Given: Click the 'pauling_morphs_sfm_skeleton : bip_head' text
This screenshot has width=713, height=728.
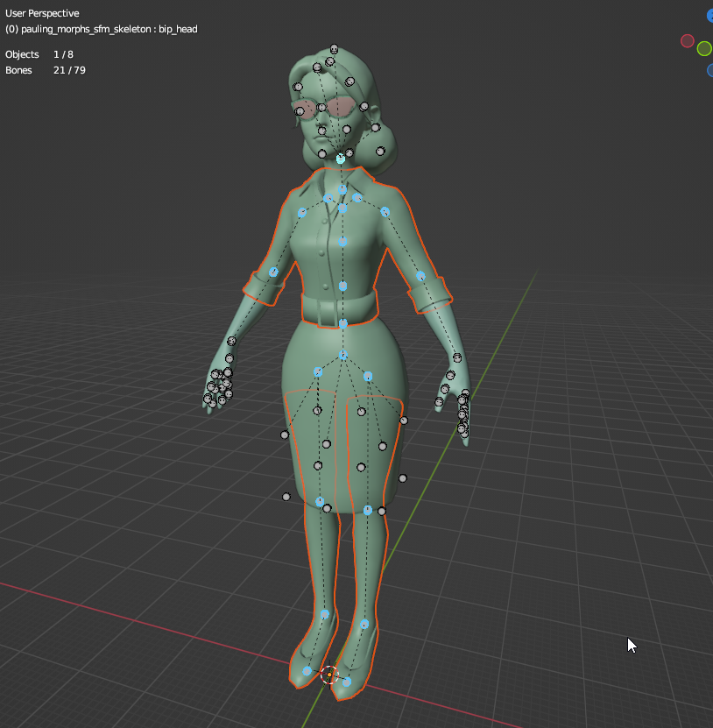Looking at the screenshot, I should 109,29.
